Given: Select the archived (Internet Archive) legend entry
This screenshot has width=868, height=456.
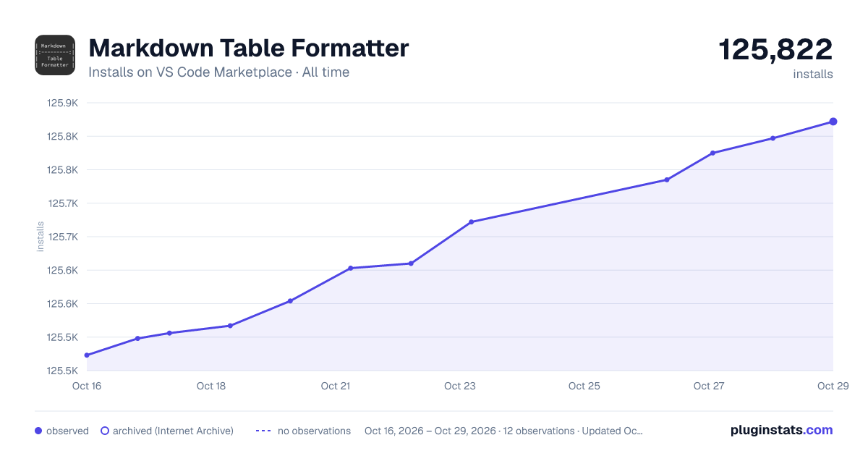Looking at the screenshot, I should (x=167, y=431).
